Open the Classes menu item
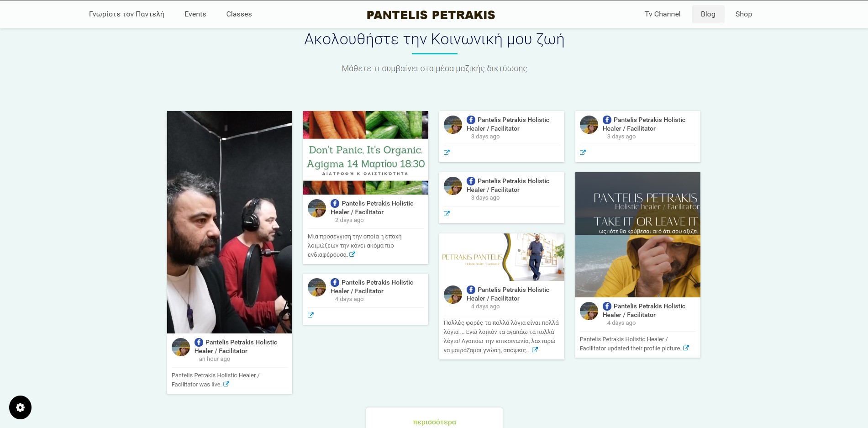Screen dimensions: 868x428 [x=239, y=14]
